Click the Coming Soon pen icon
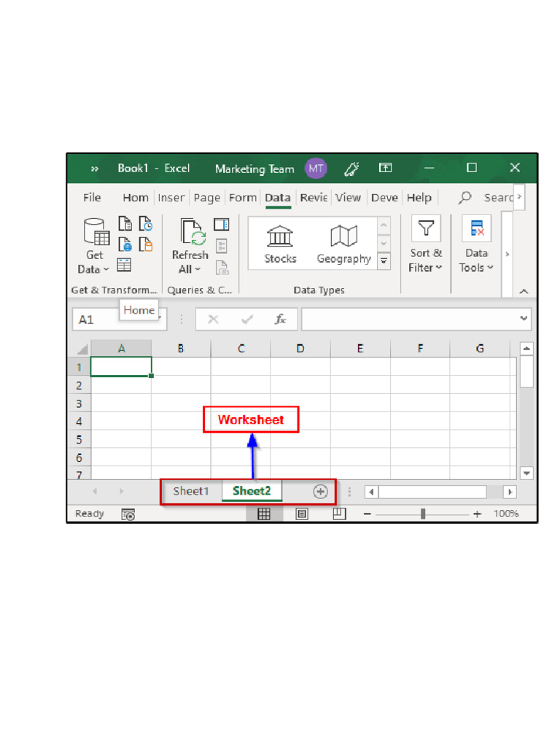Image resolution: width=560 pixels, height=747 pixels. point(351,169)
